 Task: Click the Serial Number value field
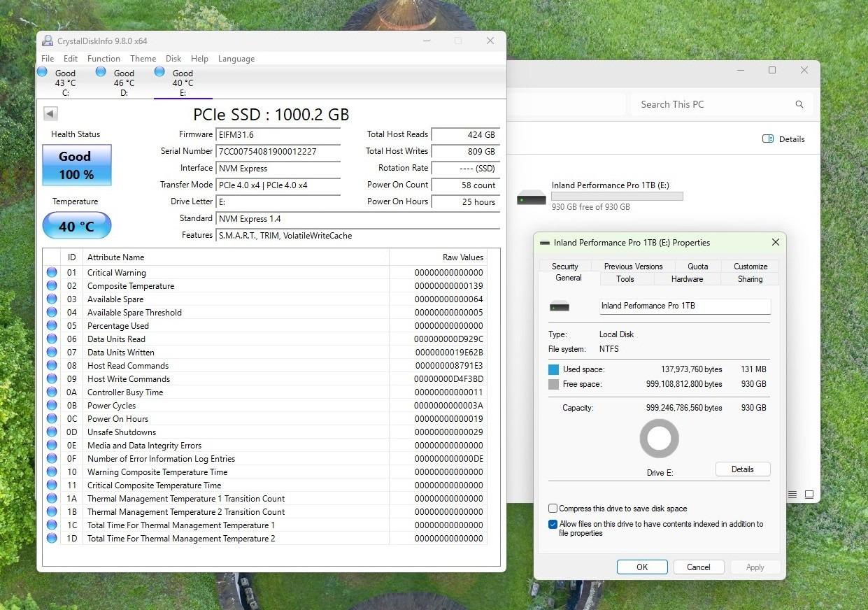(278, 151)
